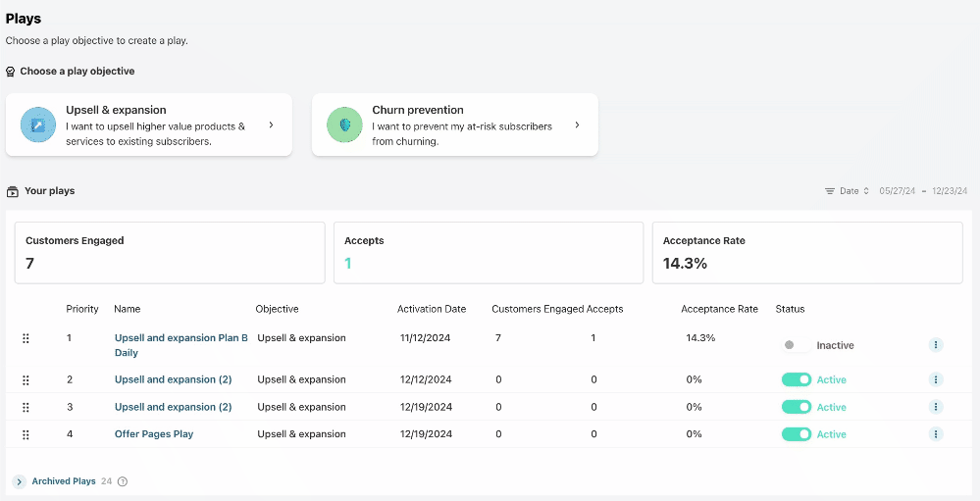980x501 pixels.
Task: Click the Priority column header
Action: tap(82, 309)
